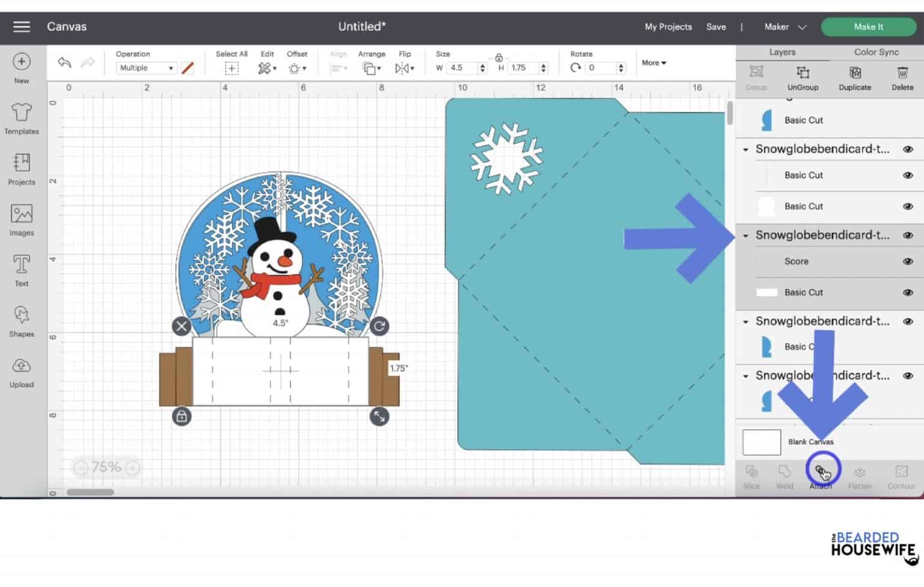Open the Images panel
The height and width of the screenshot is (587, 924).
pyautogui.click(x=21, y=218)
